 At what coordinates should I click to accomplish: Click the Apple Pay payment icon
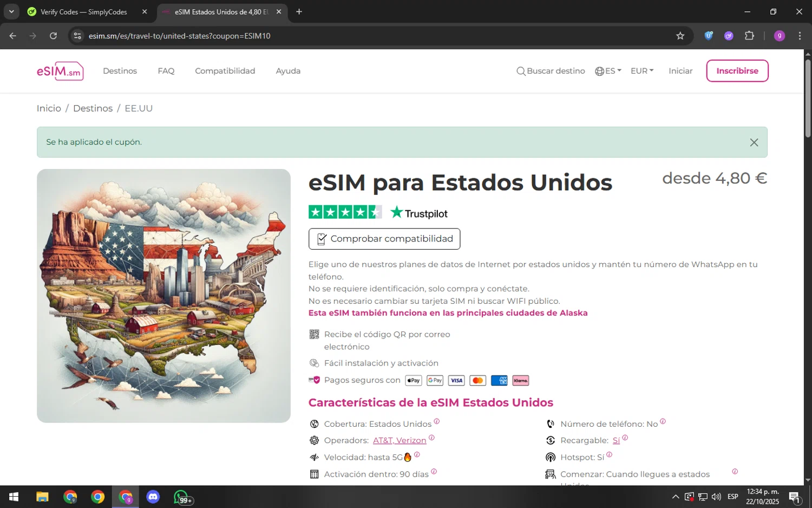[414, 380]
